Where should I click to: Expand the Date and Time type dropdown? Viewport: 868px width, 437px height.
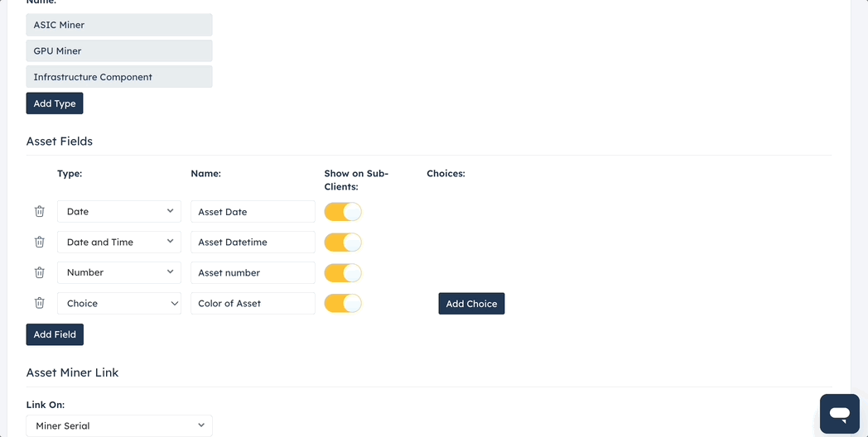[x=119, y=242]
